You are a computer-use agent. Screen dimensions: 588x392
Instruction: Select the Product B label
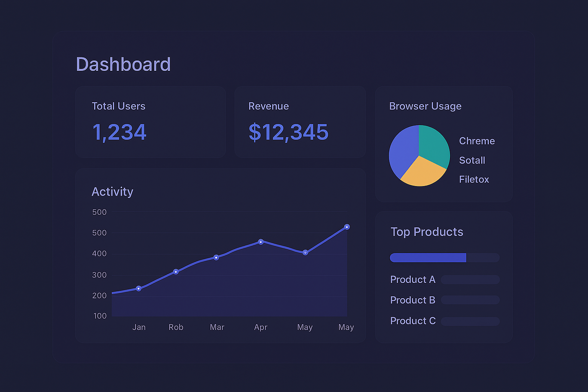coord(413,300)
